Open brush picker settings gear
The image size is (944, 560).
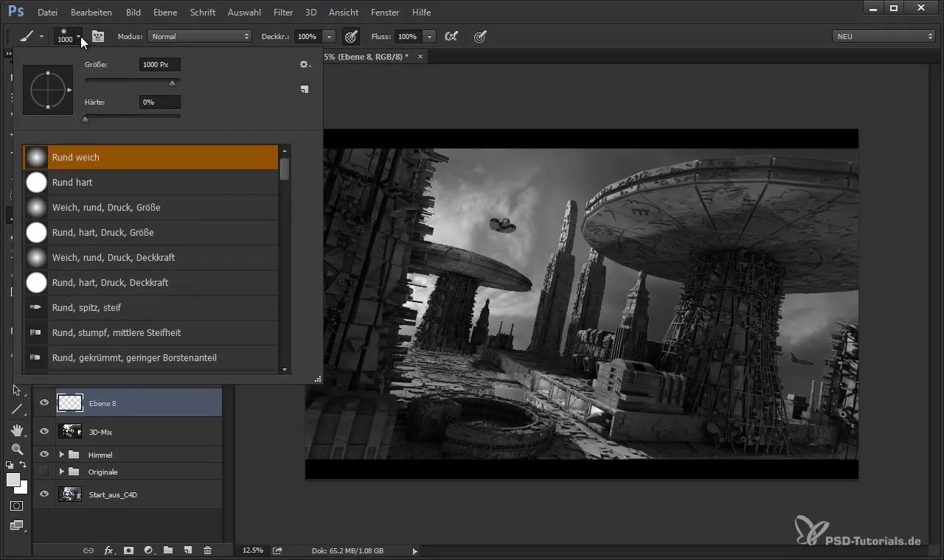coord(304,65)
